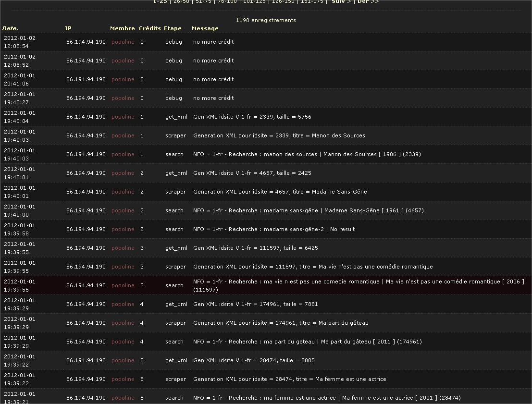Click the date 2012-01-01 19:39:58
Viewport: 532px width, 404px height.
(20, 229)
